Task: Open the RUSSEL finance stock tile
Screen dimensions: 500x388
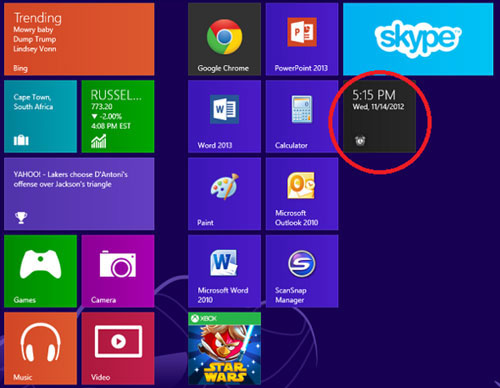Action: [118, 116]
